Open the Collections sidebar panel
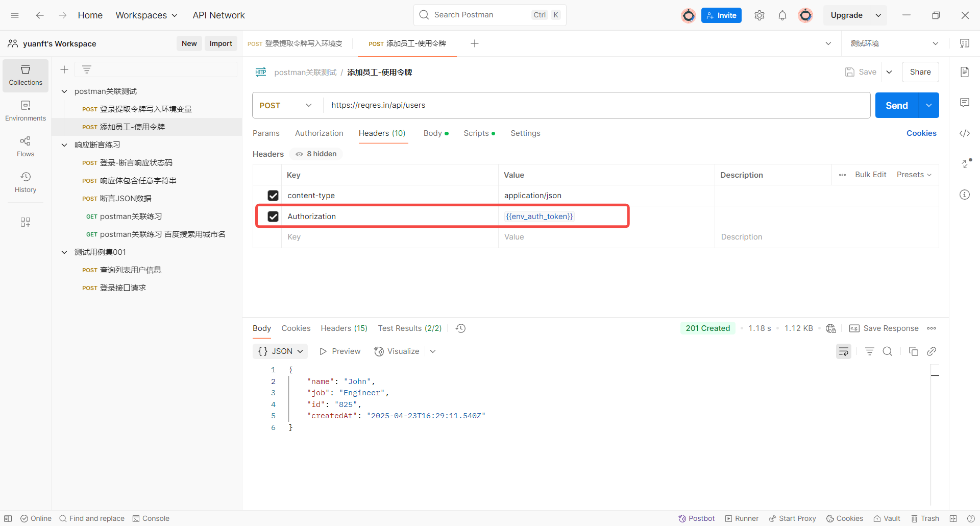The width and height of the screenshot is (980, 526). pyautogui.click(x=26, y=75)
